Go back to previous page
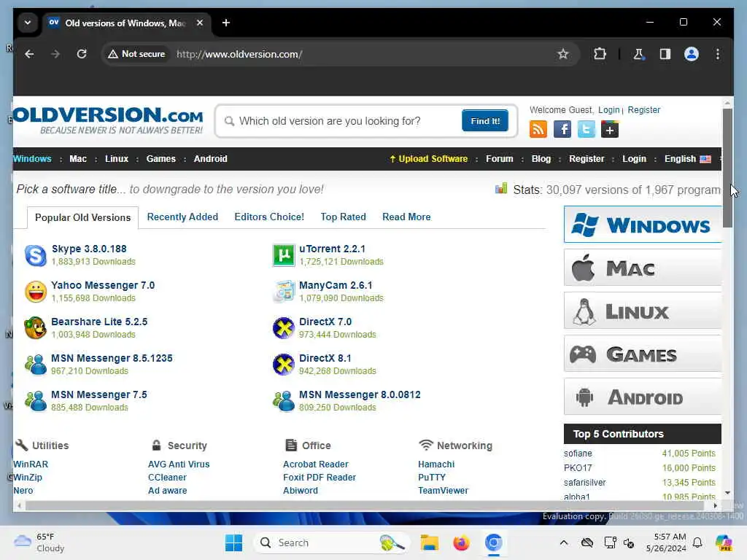Viewport: 747px width, 560px height. tap(29, 54)
